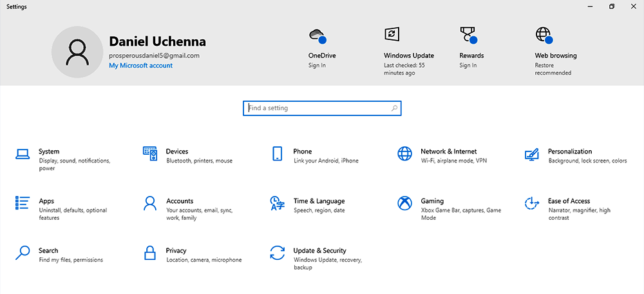The image size is (644, 294).
Task: Click the Windows Update header icon
Action: coord(392,34)
